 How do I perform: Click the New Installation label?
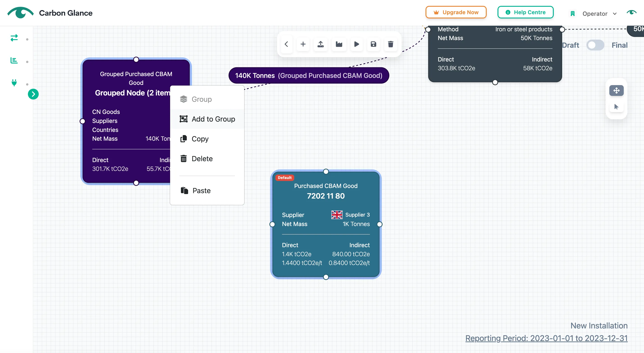pos(599,326)
